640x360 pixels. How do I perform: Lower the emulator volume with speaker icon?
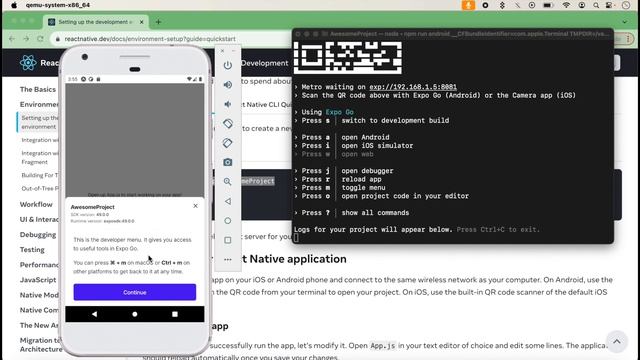228,104
